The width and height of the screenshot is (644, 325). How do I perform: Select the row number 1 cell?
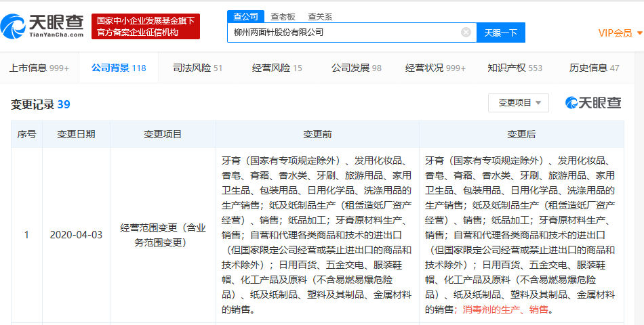(x=26, y=235)
